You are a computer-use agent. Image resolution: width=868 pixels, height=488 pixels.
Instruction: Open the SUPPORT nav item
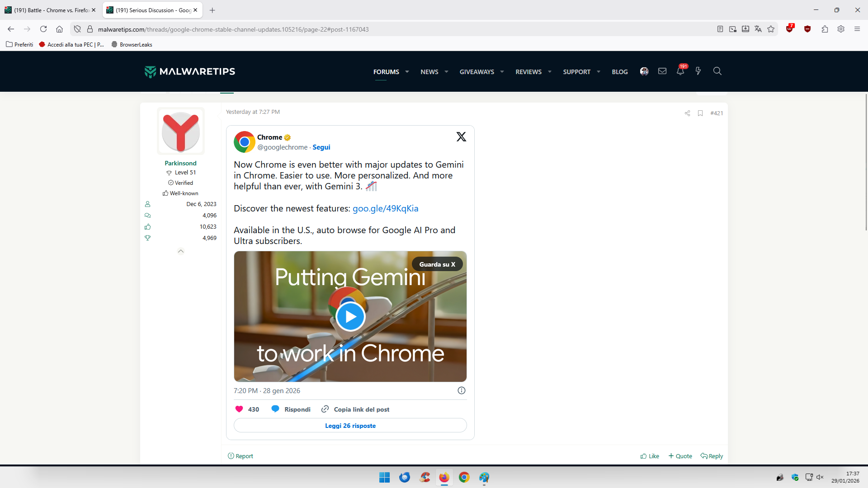577,72
